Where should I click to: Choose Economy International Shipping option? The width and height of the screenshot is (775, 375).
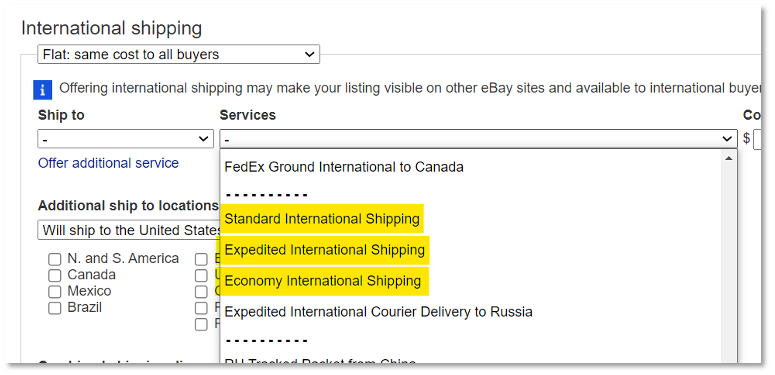(323, 281)
